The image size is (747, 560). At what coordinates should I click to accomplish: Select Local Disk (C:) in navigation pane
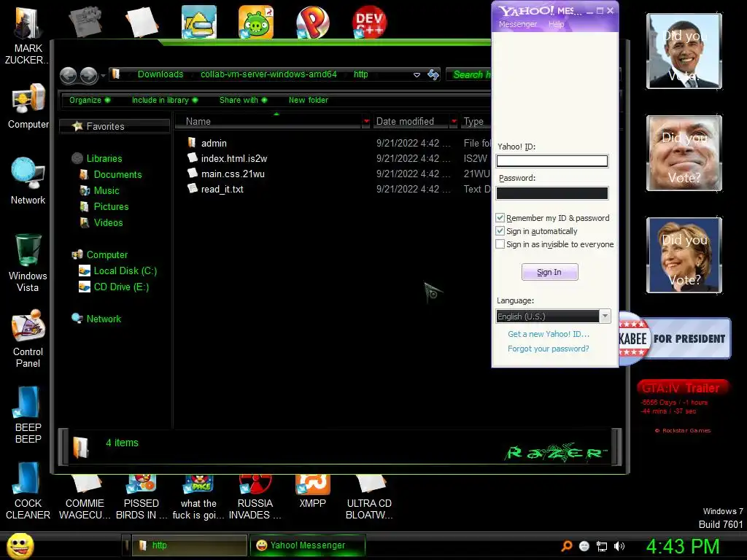(x=125, y=271)
